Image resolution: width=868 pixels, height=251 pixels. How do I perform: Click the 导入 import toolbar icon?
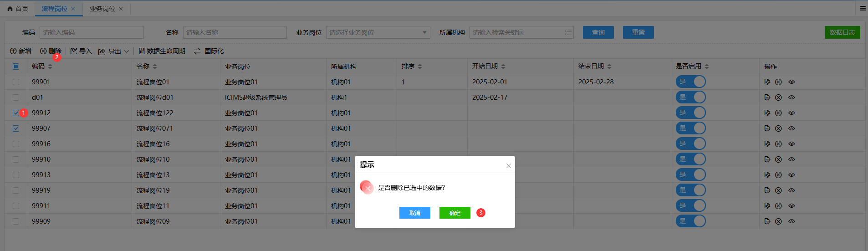(x=74, y=51)
